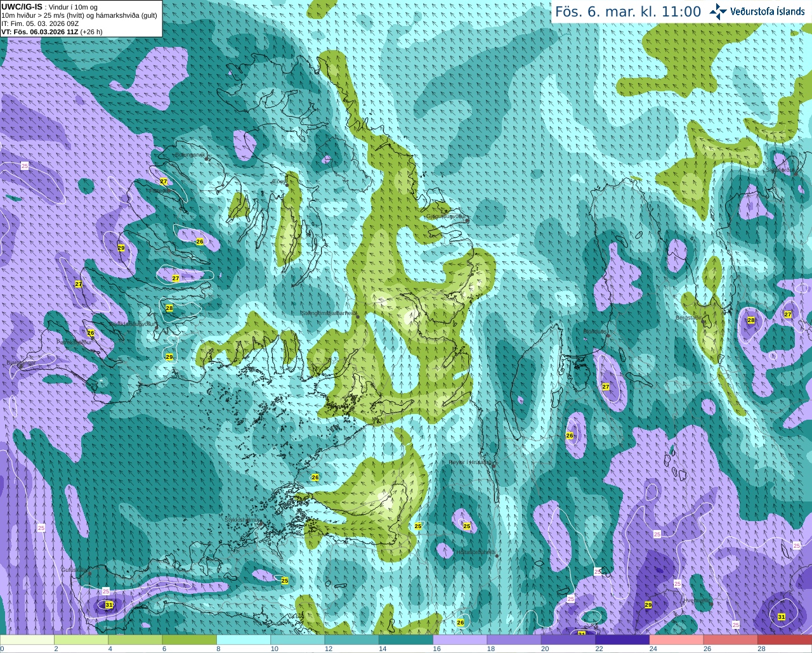Pick the 6–8 m/s olive green legend swatch
The image size is (812, 653).
pos(190,640)
